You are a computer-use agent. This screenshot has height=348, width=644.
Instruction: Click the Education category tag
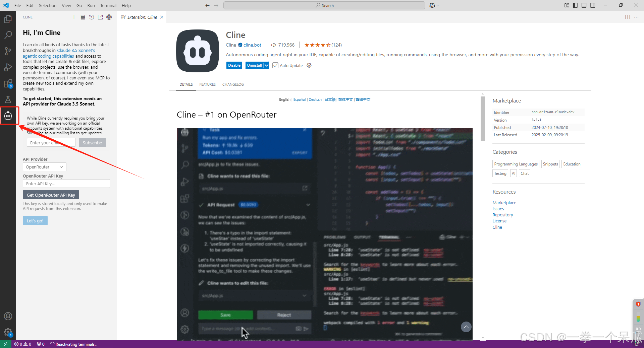coord(572,164)
